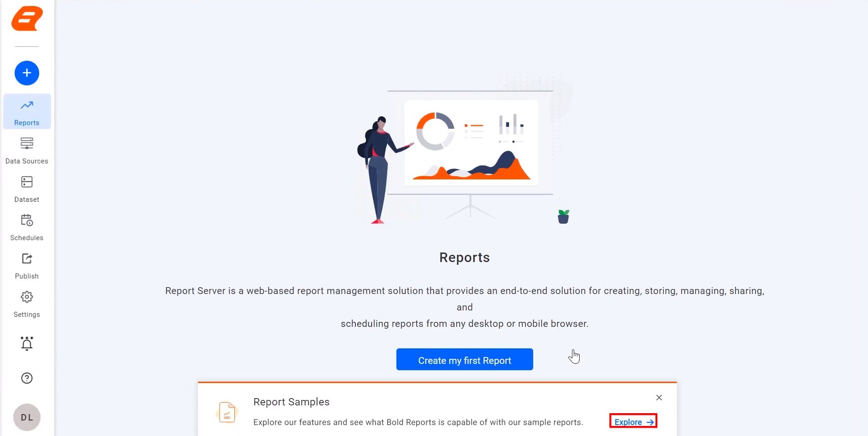
Task: Check notifications via the bell icon
Action: [26, 343]
